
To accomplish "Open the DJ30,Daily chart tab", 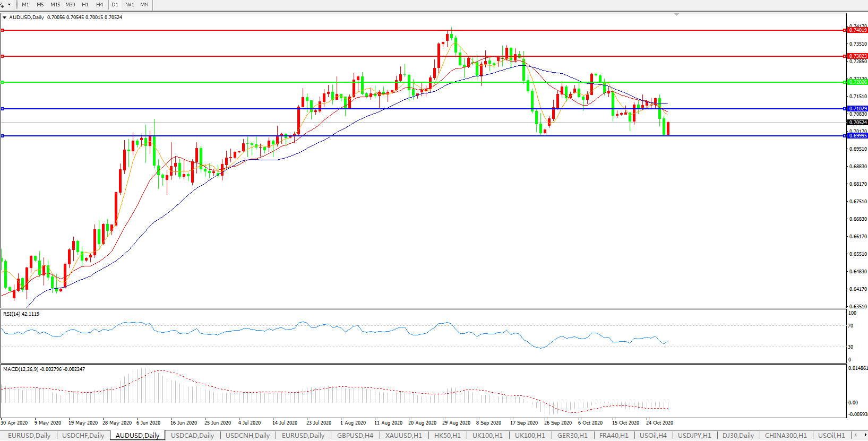I will coord(738,436).
